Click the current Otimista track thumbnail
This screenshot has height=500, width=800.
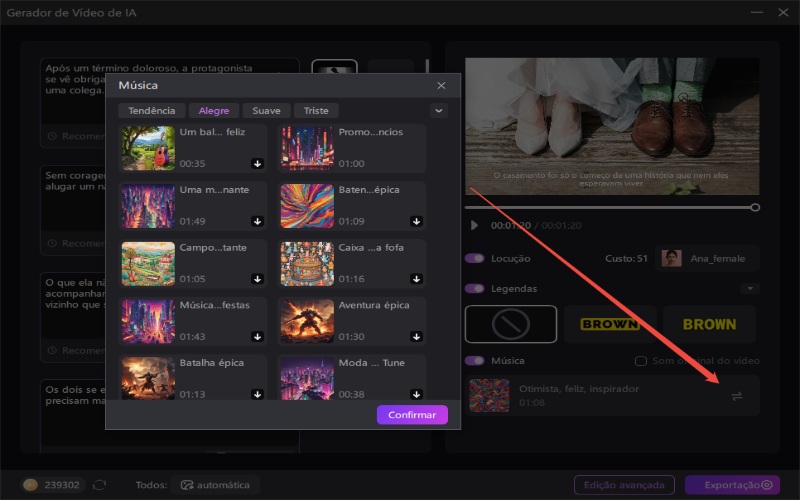point(489,395)
